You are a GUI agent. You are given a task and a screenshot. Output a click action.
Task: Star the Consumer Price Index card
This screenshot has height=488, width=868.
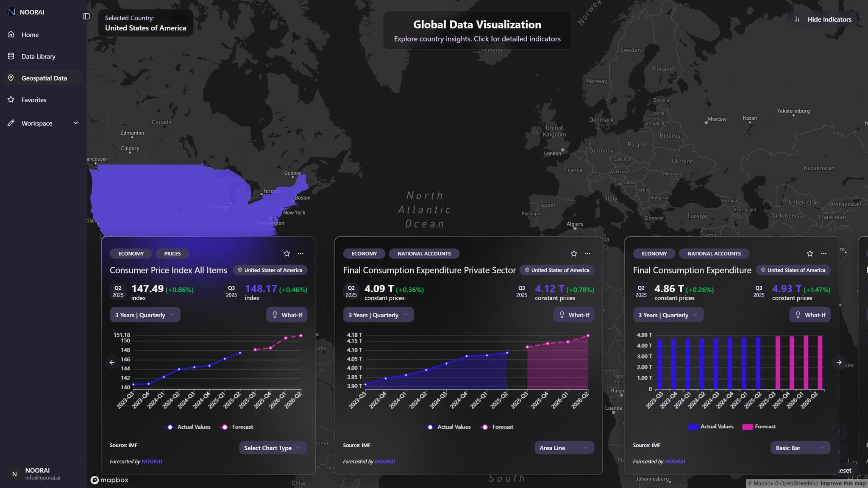coord(287,253)
